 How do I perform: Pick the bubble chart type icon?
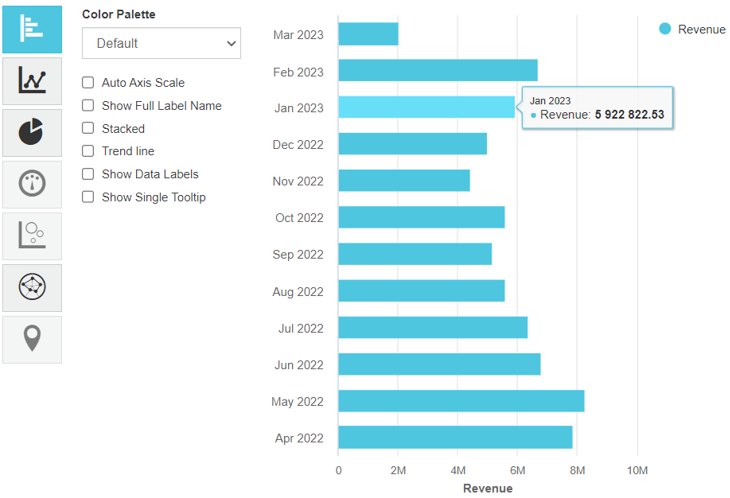[x=32, y=236]
